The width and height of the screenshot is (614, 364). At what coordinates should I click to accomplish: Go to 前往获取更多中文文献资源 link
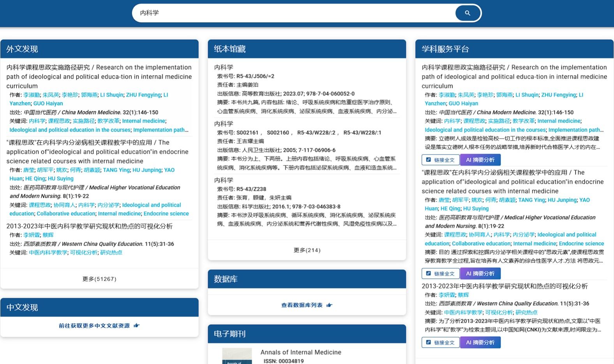coord(94,325)
